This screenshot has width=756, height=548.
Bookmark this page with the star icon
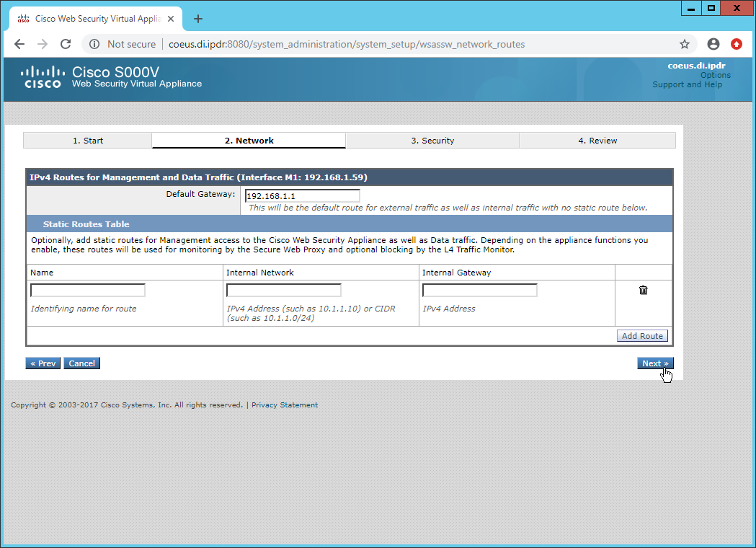tap(684, 45)
